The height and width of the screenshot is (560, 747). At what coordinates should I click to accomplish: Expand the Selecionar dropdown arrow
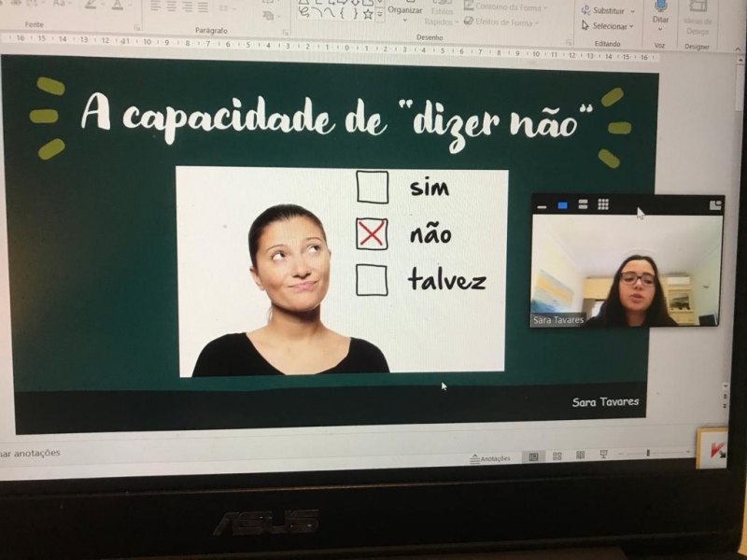(631, 27)
